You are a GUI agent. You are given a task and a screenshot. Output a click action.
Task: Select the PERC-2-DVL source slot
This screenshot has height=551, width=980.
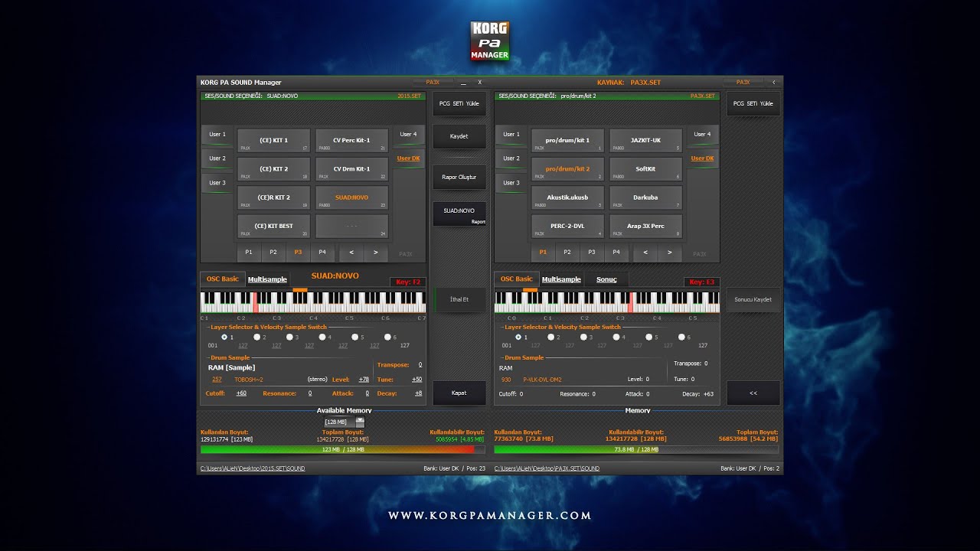click(568, 226)
